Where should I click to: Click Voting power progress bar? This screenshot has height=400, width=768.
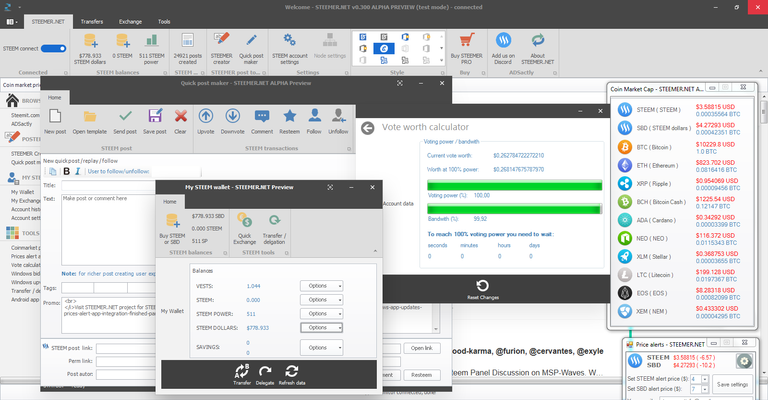(x=514, y=186)
